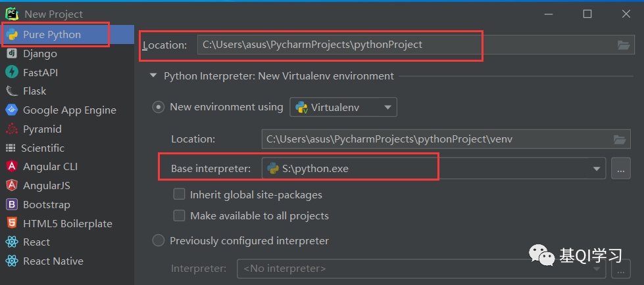The height and width of the screenshot is (285, 644).
Task: Click the New Project window title
Action: tap(54, 14)
